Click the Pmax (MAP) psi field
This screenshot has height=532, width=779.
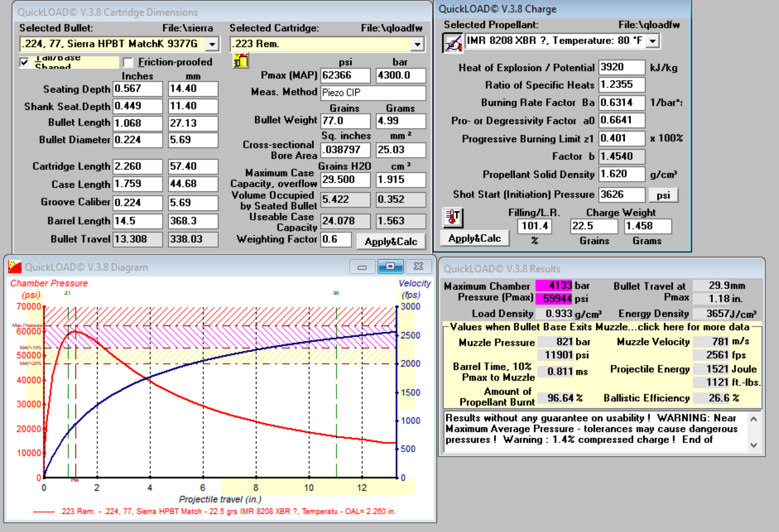(x=346, y=76)
